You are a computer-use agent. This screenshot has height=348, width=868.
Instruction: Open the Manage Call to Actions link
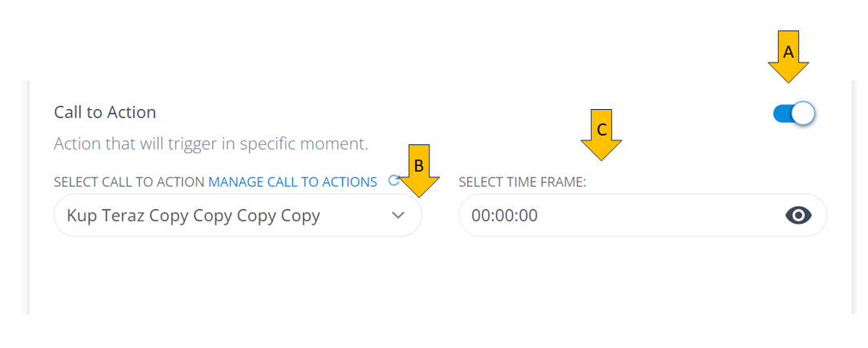click(x=292, y=182)
